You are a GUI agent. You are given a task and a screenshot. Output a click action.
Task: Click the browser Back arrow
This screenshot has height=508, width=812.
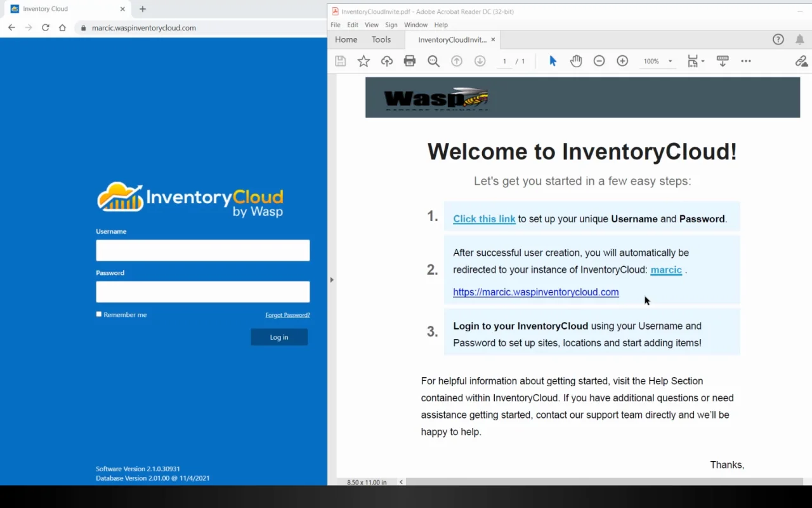click(11, 28)
